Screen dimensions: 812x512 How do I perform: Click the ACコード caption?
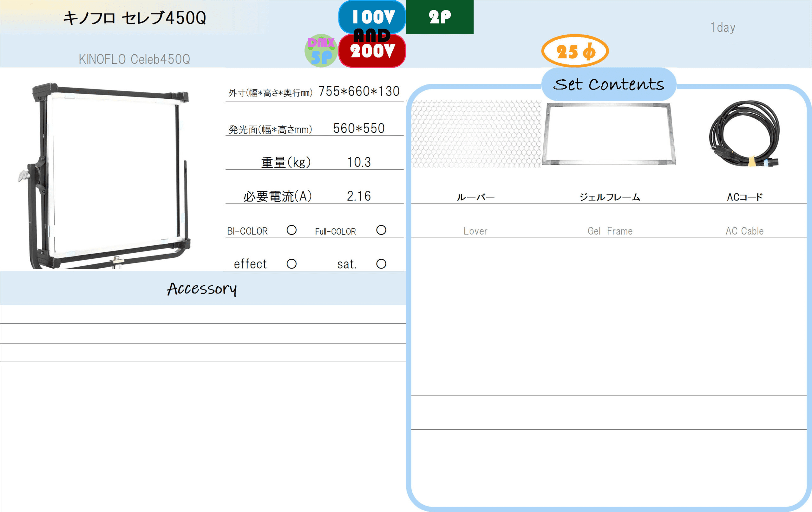pyautogui.click(x=744, y=197)
